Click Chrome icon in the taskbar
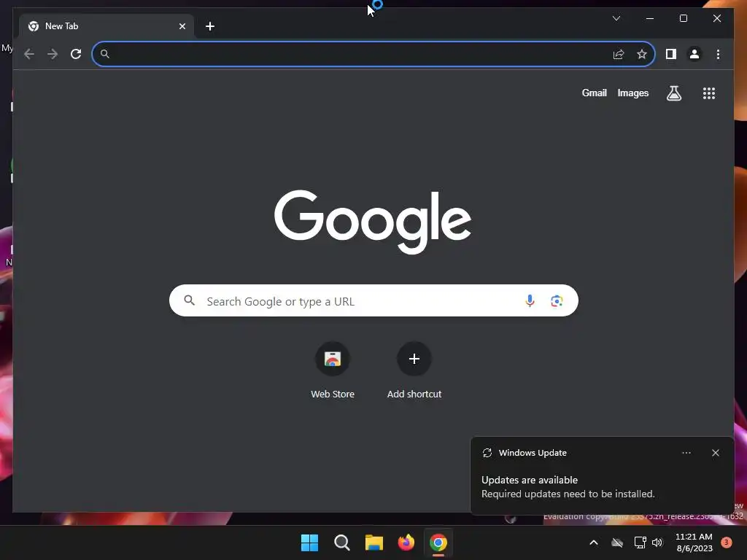This screenshot has width=747, height=560. 438,542
